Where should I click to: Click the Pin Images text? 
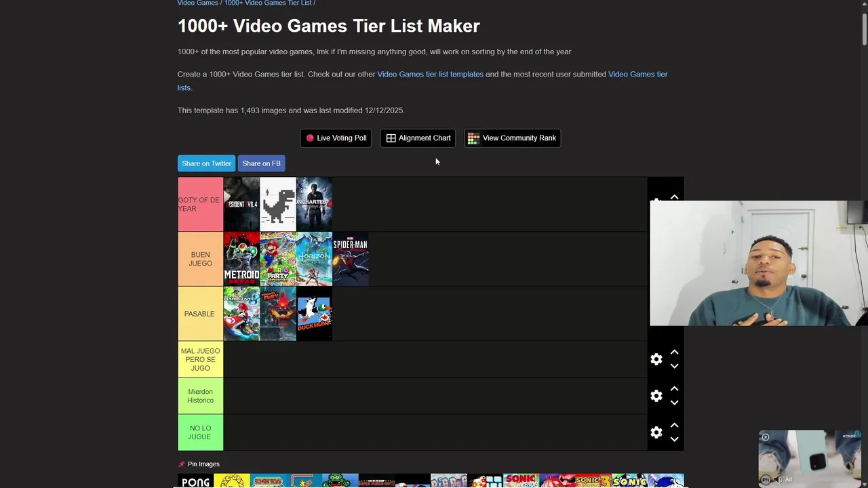coord(203,464)
